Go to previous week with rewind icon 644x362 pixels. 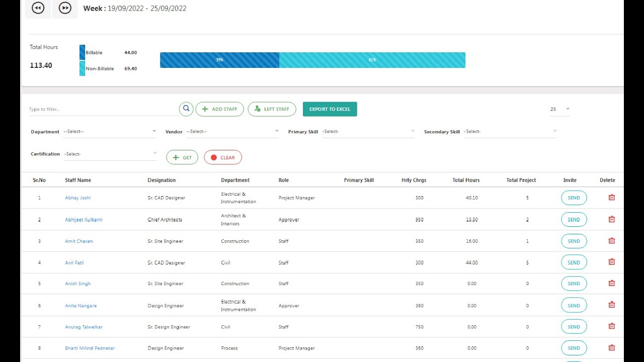tap(38, 8)
